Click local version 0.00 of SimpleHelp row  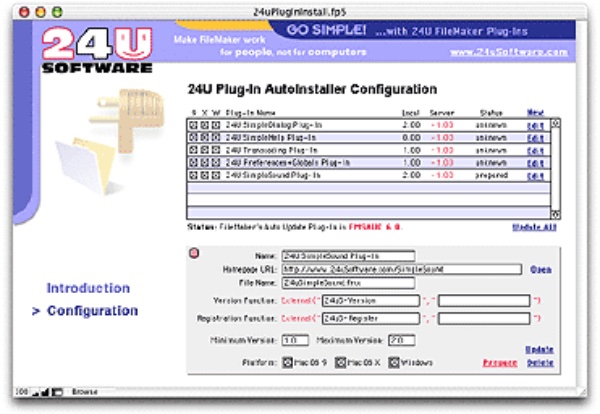(411, 138)
